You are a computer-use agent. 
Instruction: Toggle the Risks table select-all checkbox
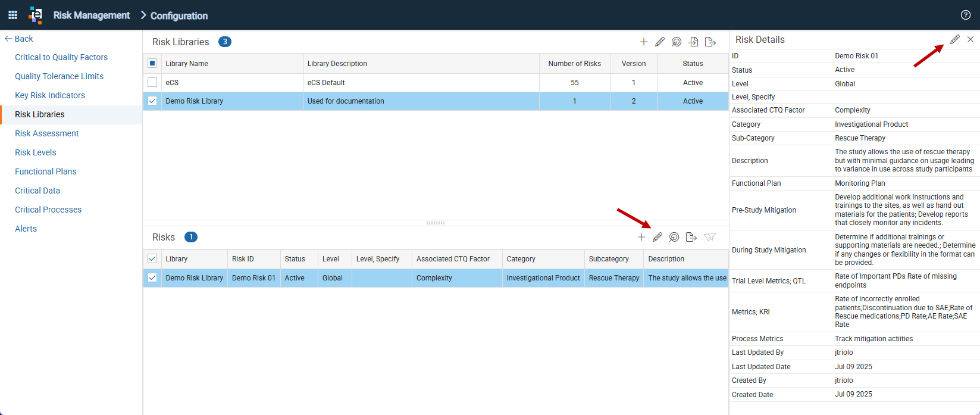[x=152, y=258]
